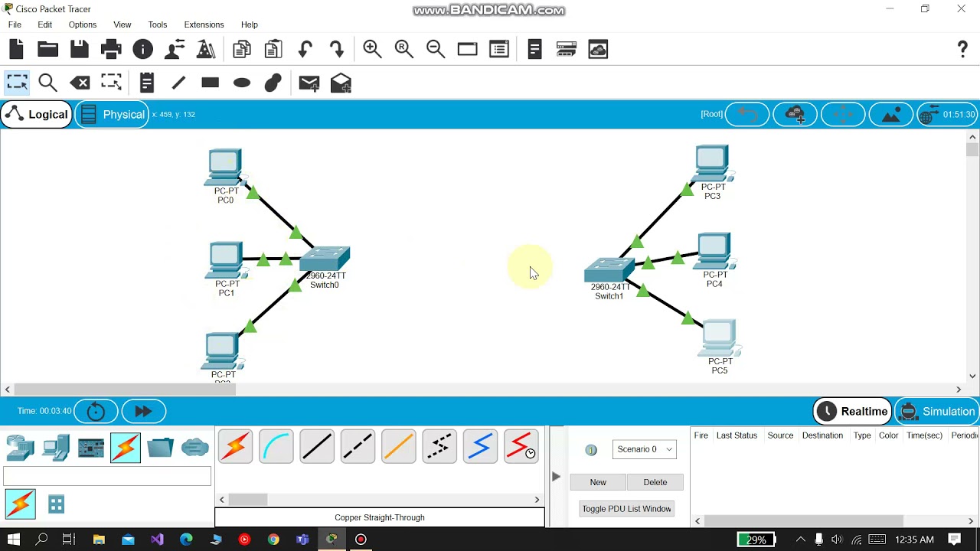Place a note with the Note tool
This screenshot has height=551, width=980.
click(147, 83)
